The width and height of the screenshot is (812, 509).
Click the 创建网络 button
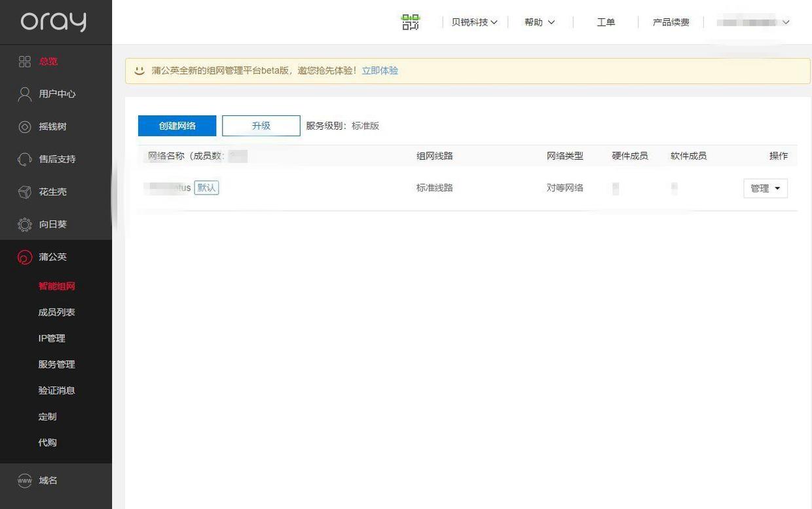(x=177, y=126)
